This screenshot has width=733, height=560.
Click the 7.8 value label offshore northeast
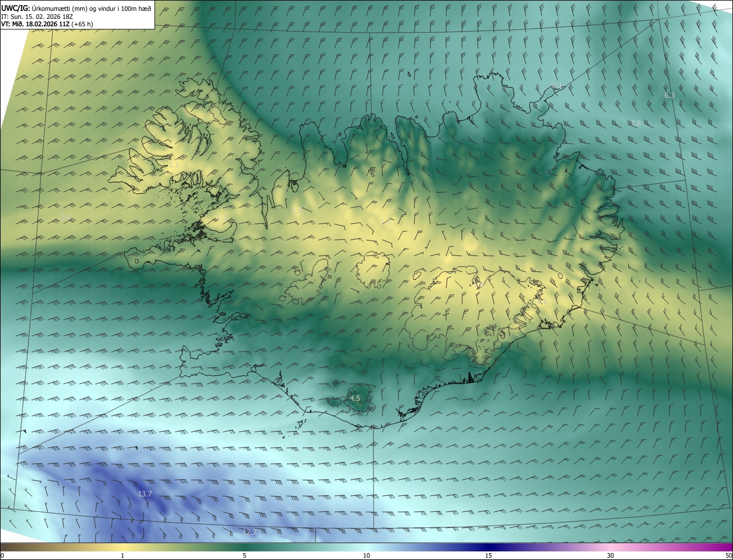(x=635, y=123)
